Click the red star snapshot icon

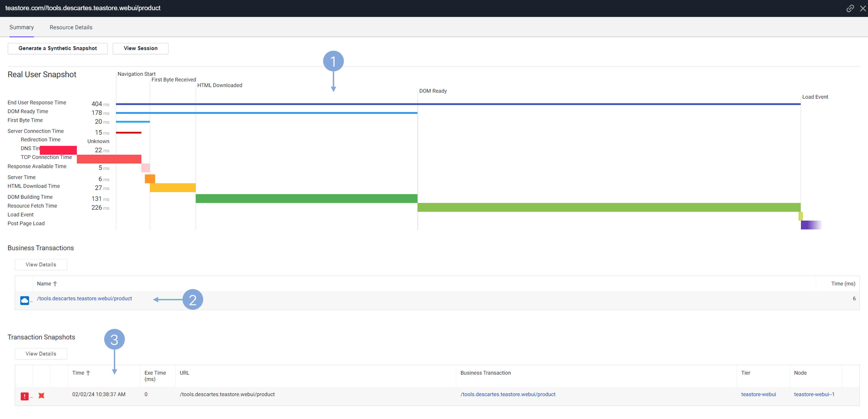(41, 395)
